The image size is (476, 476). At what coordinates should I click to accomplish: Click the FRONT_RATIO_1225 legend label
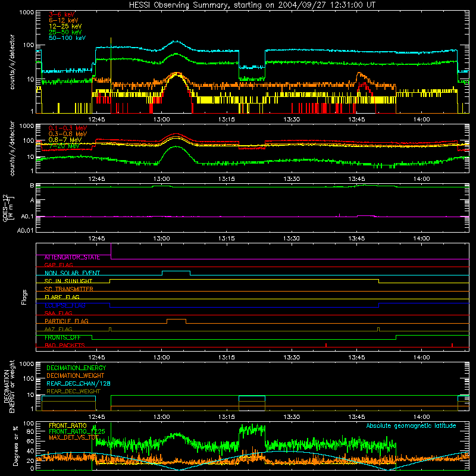pyautogui.click(x=77, y=431)
